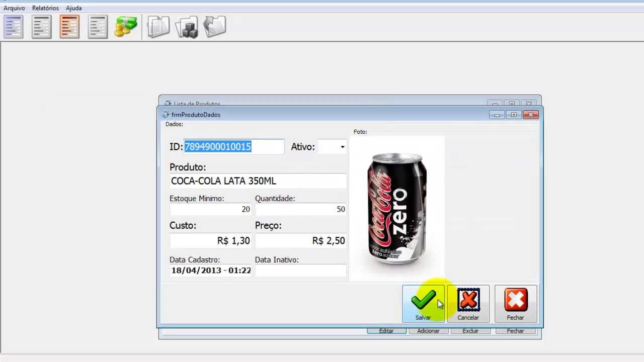Image resolution: width=644 pixels, height=362 pixels.
Task: Click the blue list document toolbar icon
Action: 14,26
